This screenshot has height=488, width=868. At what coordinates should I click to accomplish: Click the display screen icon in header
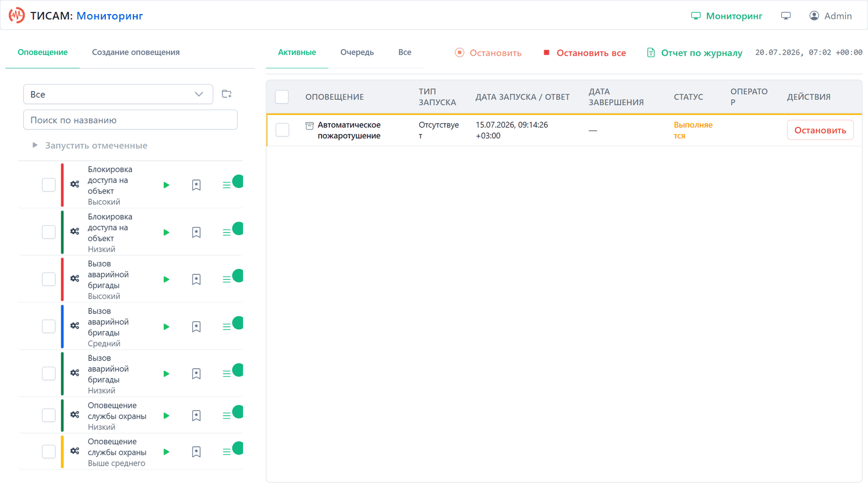[x=786, y=16]
